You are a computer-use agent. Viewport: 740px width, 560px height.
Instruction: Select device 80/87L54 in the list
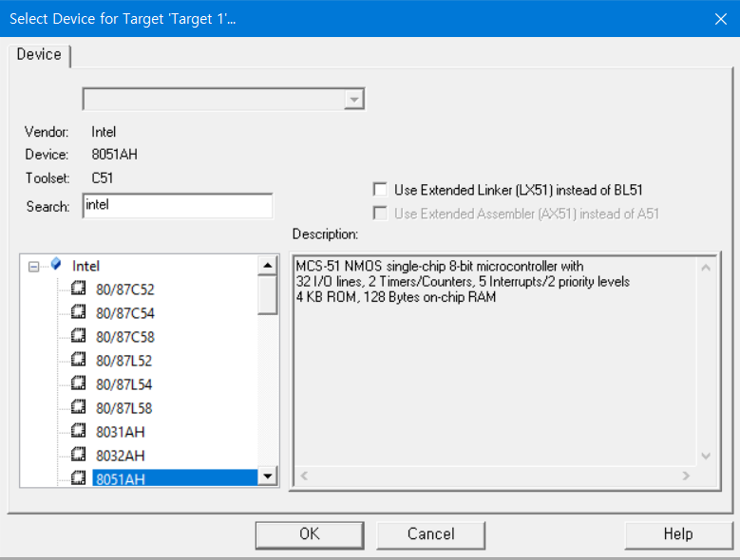124,384
